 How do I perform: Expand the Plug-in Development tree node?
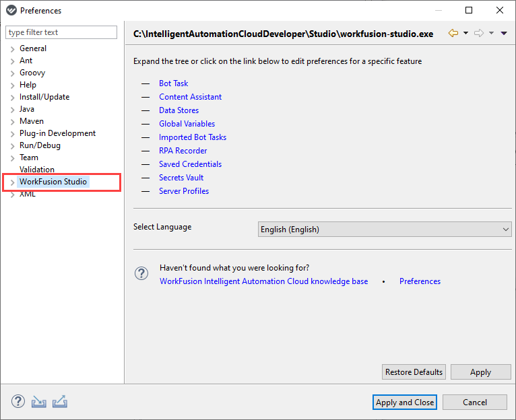pos(13,134)
